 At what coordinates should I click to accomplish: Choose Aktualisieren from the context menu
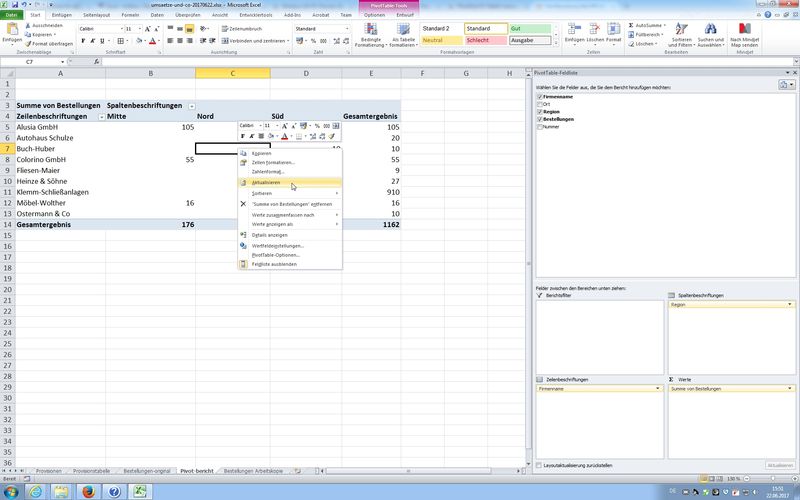point(266,183)
